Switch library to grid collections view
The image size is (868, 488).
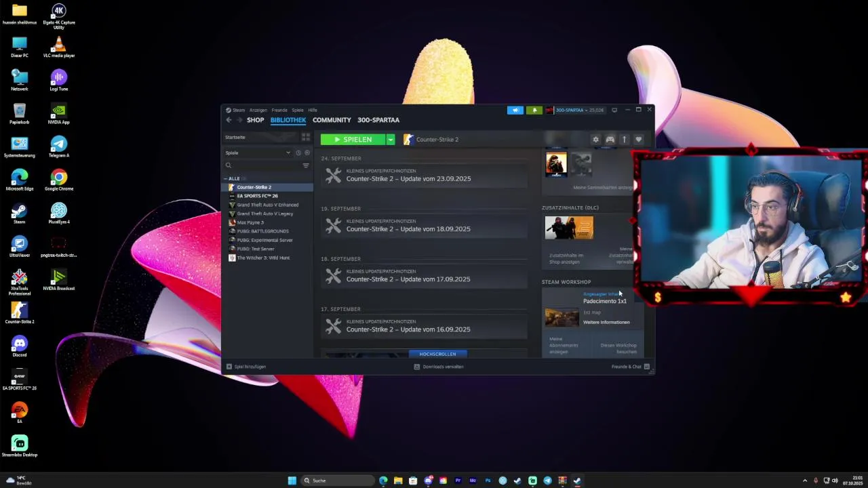click(306, 137)
